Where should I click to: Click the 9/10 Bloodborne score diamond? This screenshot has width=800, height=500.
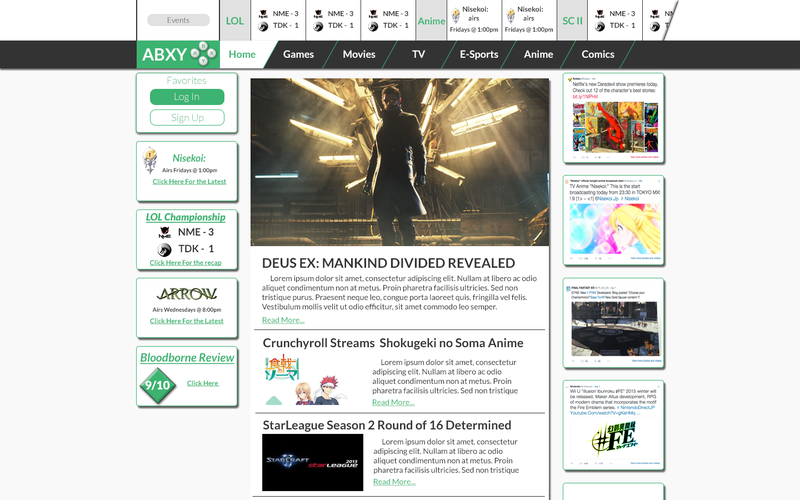158,385
